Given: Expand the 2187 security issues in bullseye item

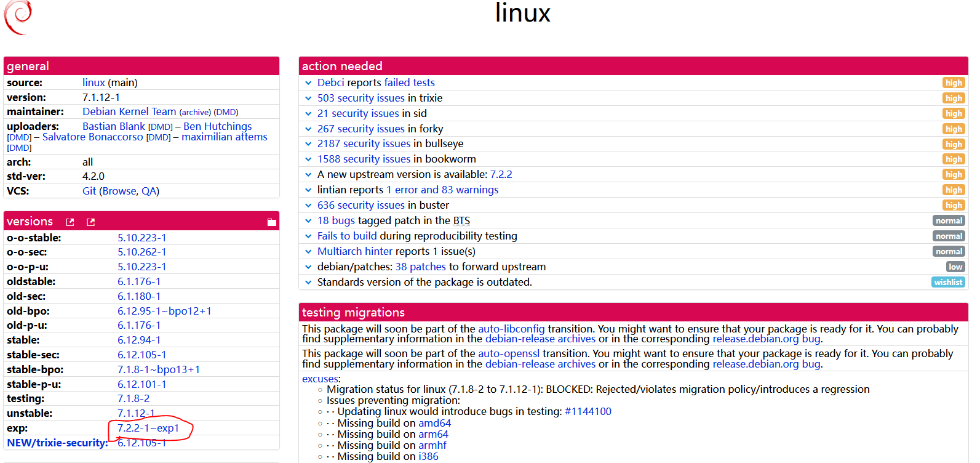Looking at the screenshot, I should [308, 143].
